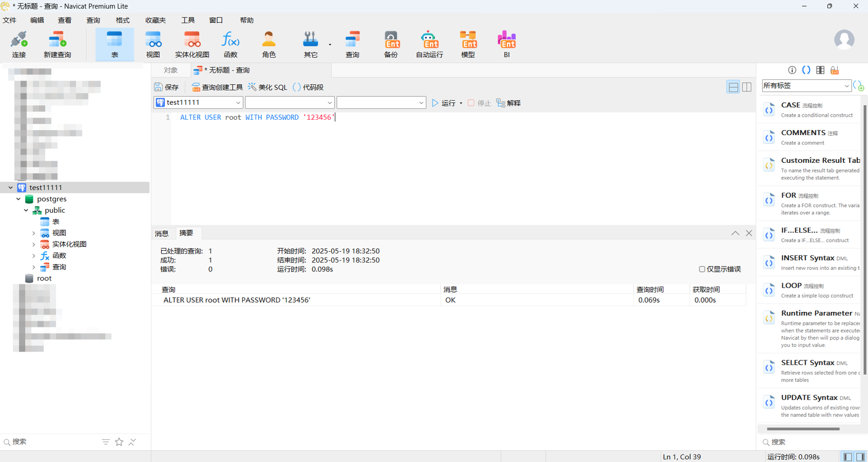Click the 角色 roles toolbar icon
Screen dimensions: 868x462
269,44
